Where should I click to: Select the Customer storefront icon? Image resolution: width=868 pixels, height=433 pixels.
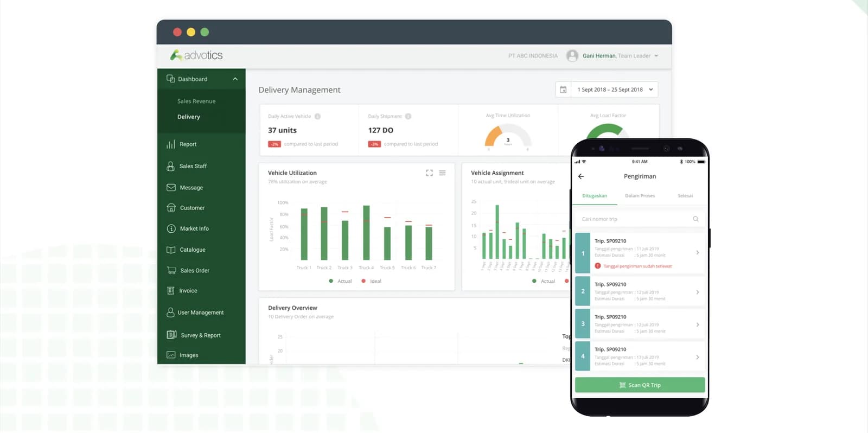tap(171, 208)
